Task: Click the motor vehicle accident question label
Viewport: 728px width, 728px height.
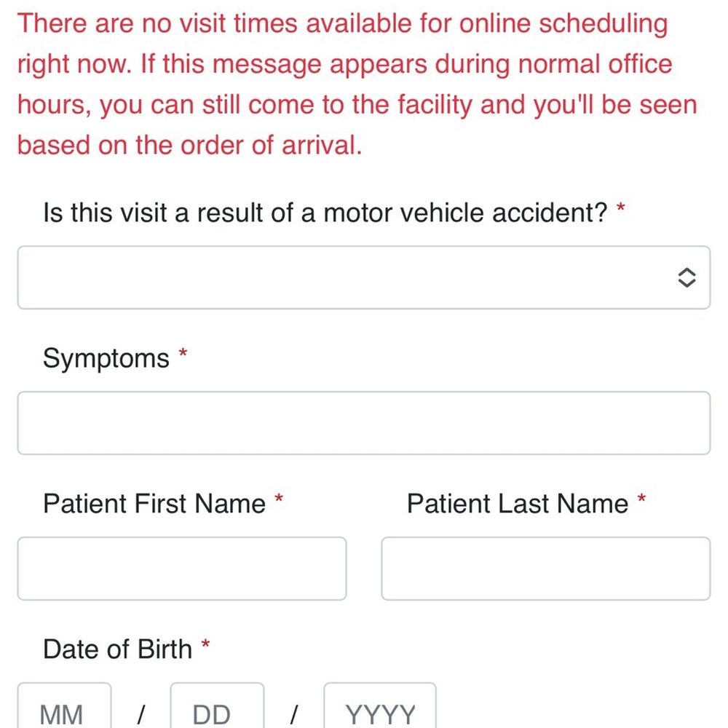Action: (325, 213)
